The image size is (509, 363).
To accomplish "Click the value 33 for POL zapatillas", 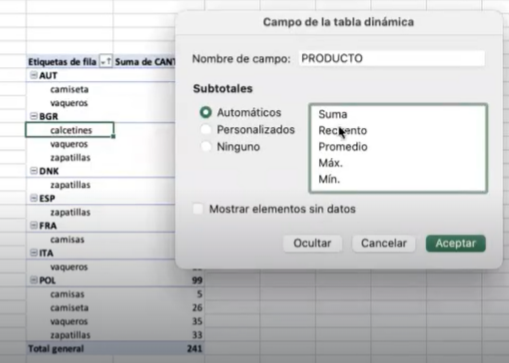I will [x=197, y=335].
